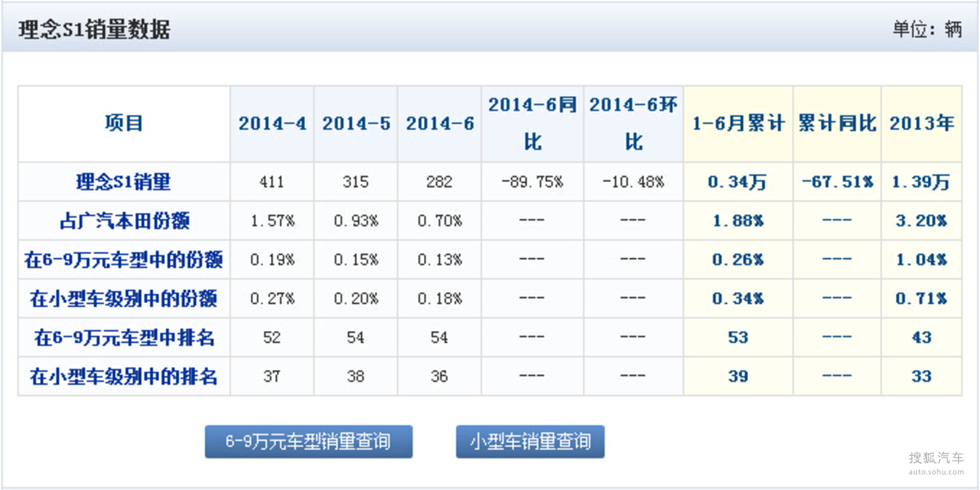Click the -89.75% year-over-year value

coord(532,182)
